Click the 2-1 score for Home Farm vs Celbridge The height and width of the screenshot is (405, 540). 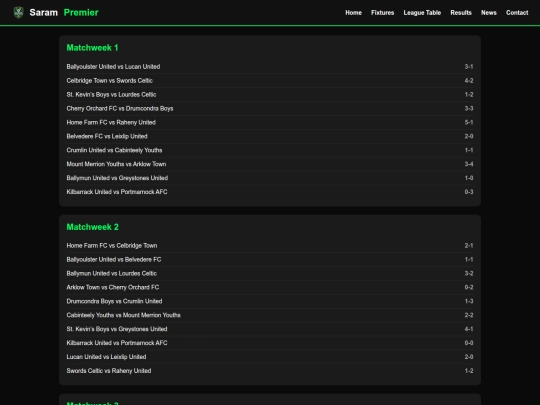(469, 246)
